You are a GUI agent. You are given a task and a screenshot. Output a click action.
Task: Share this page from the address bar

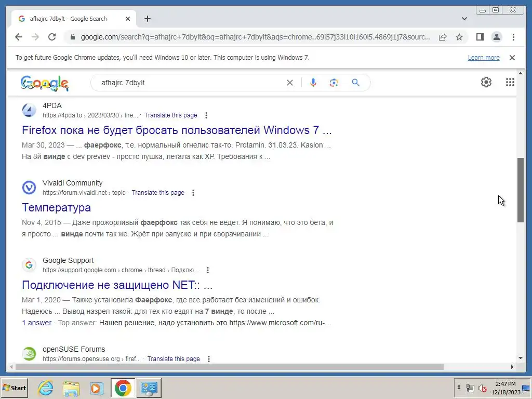[443, 37]
